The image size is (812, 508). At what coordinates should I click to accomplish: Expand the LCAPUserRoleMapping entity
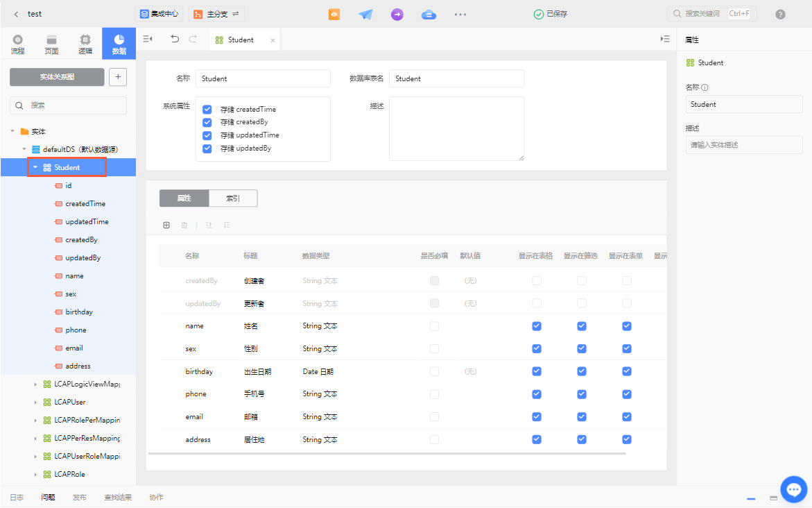point(35,456)
